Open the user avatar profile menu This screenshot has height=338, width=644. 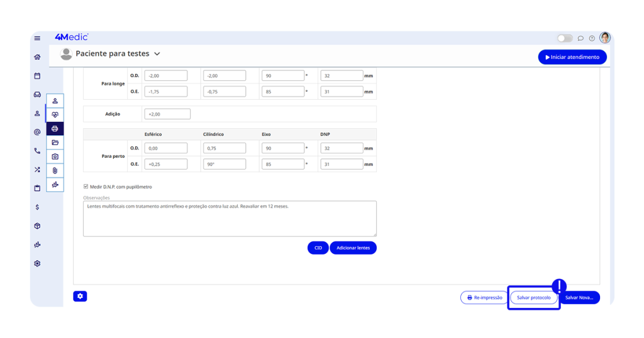click(605, 38)
